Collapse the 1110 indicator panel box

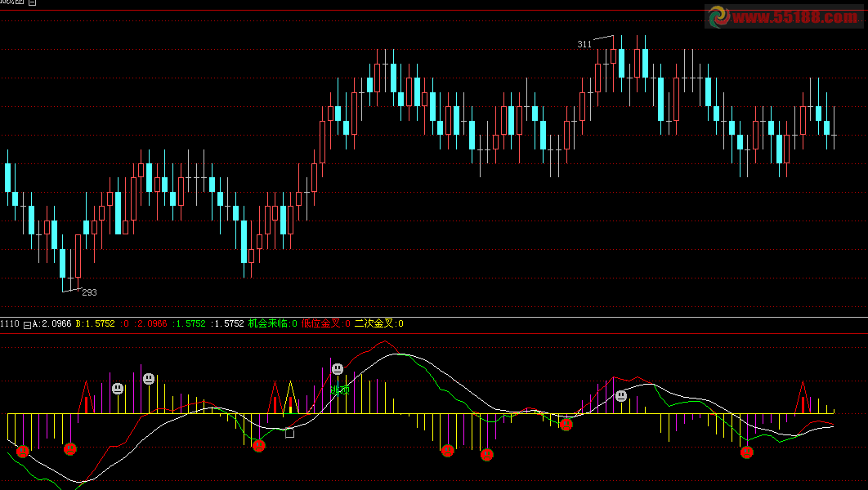[x=27, y=325]
